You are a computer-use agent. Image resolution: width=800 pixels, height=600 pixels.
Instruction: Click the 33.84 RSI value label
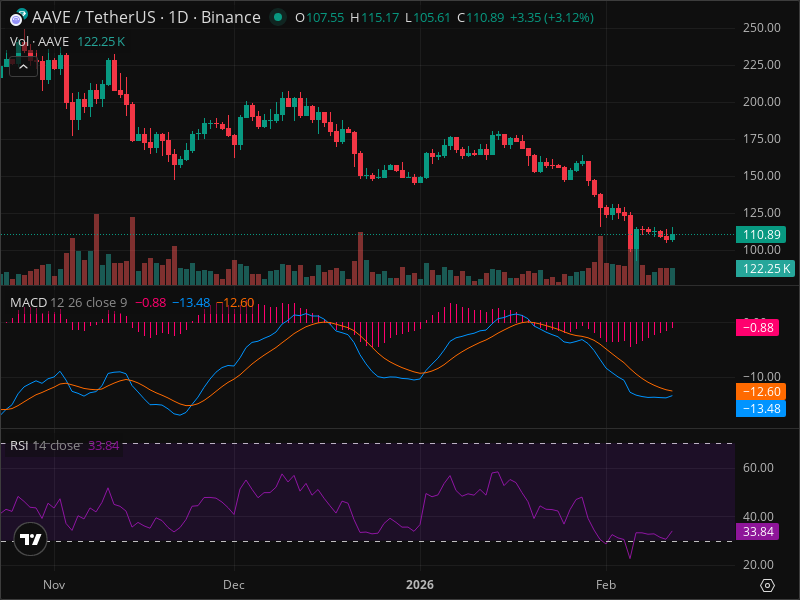click(x=757, y=532)
